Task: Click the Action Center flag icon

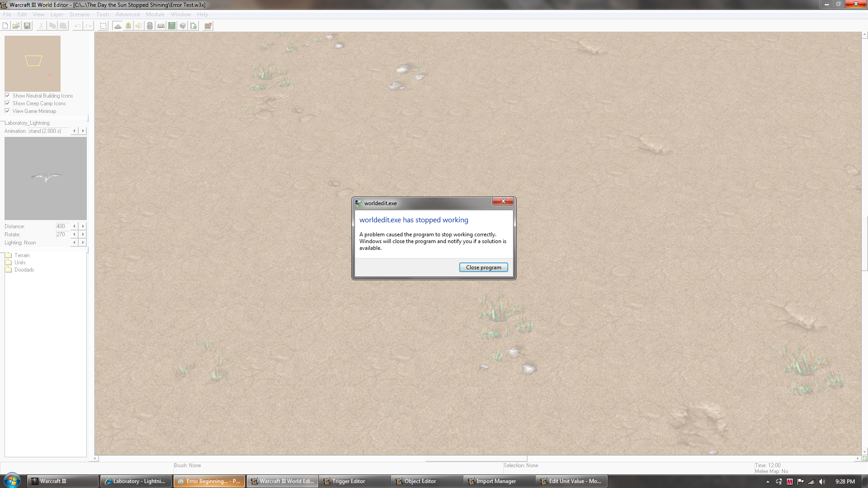Action: (801, 482)
